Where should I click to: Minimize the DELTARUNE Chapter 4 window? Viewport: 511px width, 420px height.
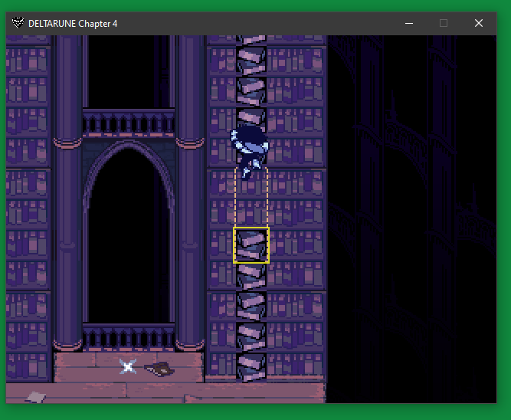[x=409, y=23]
